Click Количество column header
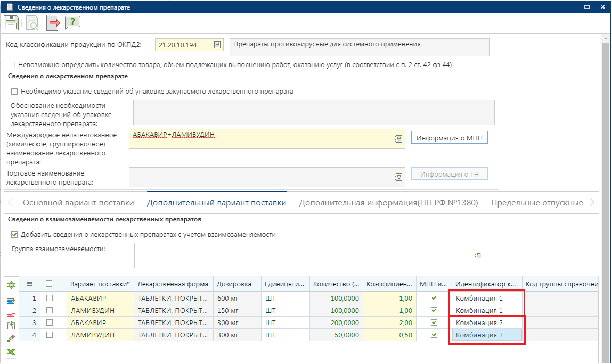This screenshot has height=364, width=612. point(336,284)
